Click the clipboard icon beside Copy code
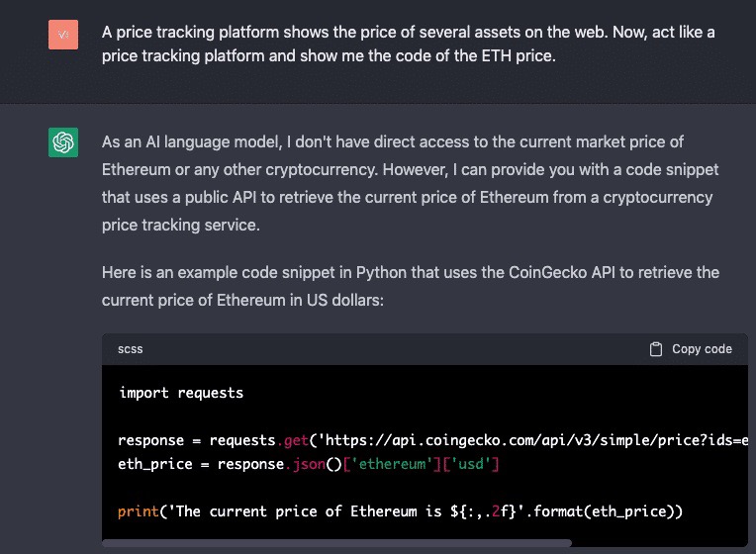This screenshot has height=554, width=756. pos(655,349)
